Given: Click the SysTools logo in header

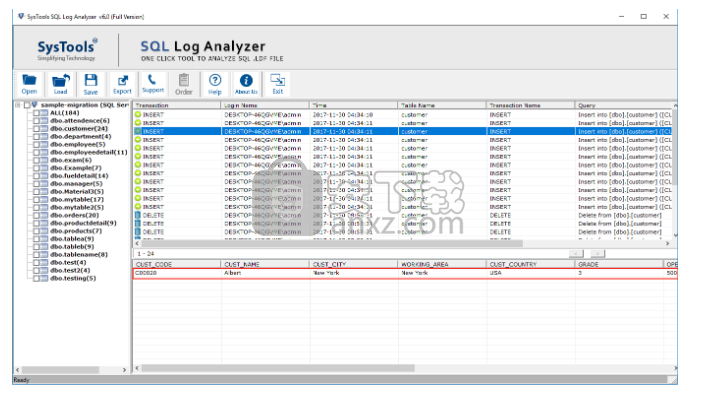Looking at the screenshot, I should [67, 49].
